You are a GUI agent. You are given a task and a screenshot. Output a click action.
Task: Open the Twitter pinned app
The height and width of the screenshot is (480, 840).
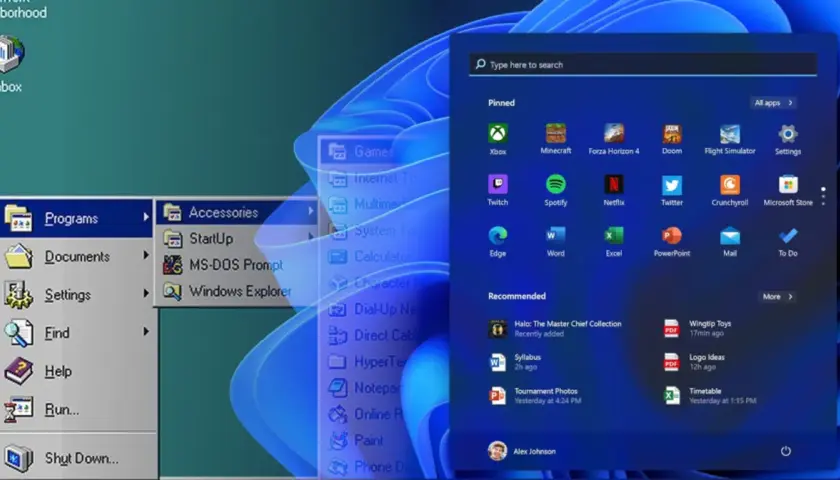point(672,184)
